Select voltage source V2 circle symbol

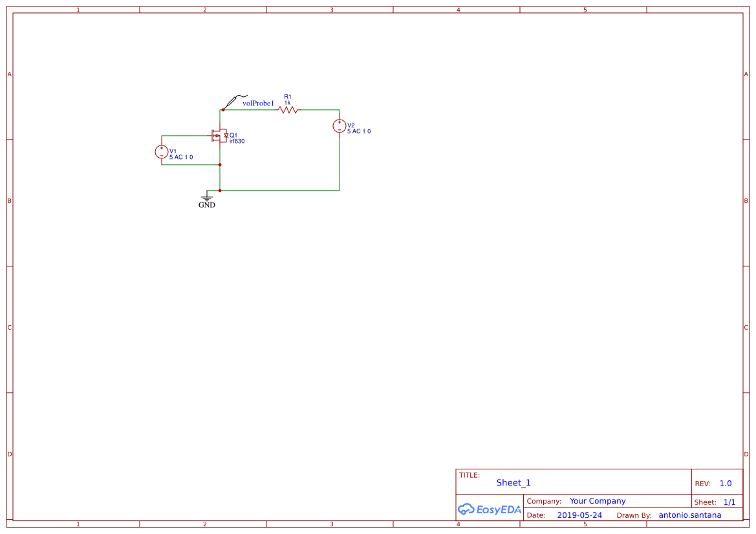[x=340, y=126]
